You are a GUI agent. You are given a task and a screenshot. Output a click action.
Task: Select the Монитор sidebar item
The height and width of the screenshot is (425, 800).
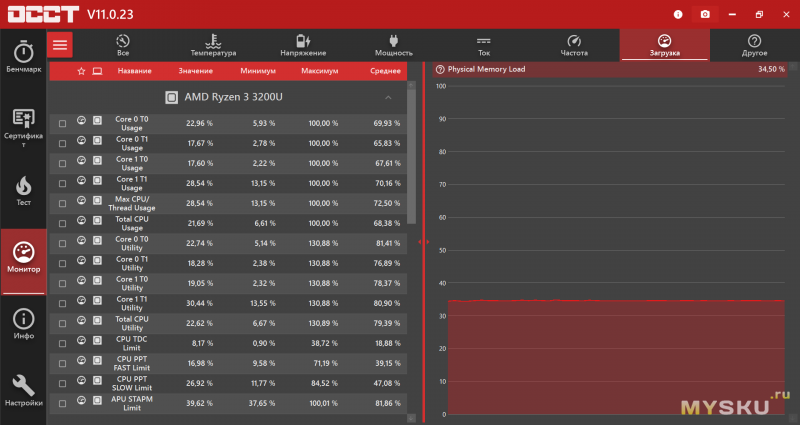tap(23, 260)
